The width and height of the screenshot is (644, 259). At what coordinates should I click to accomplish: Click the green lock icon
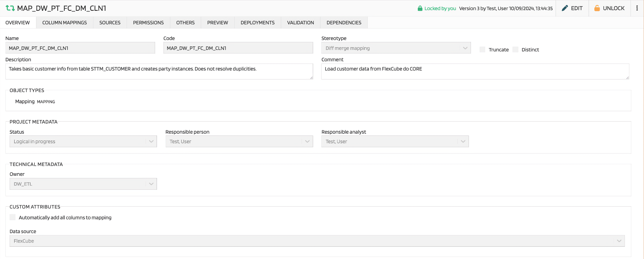(420, 8)
